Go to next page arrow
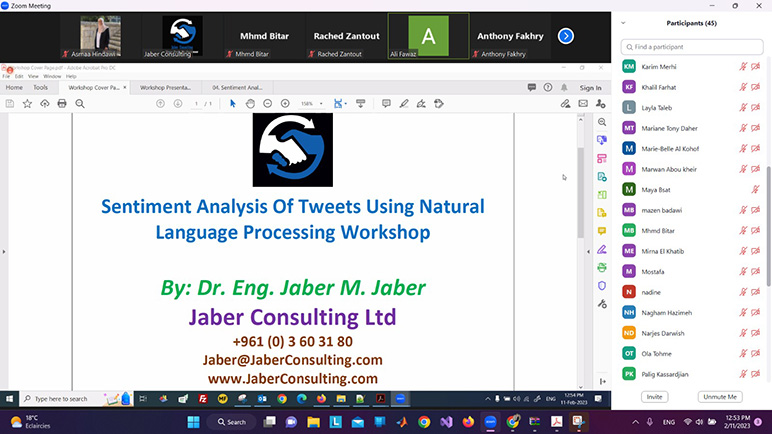The image size is (772, 434). click(x=178, y=103)
